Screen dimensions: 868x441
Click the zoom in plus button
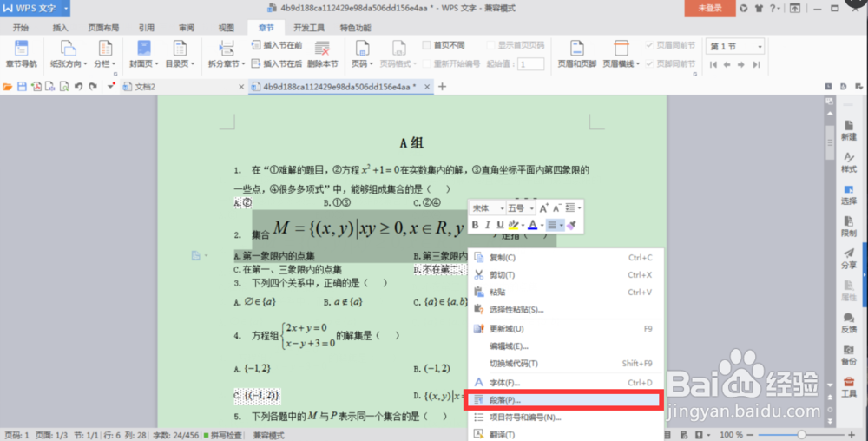coord(852,436)
